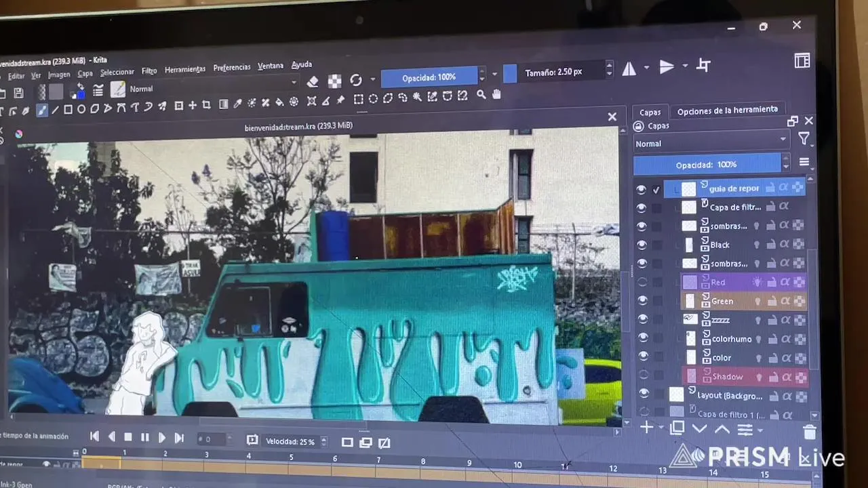
Task: Duplicate the layer with the copy icon
Action: coord(677,428)
